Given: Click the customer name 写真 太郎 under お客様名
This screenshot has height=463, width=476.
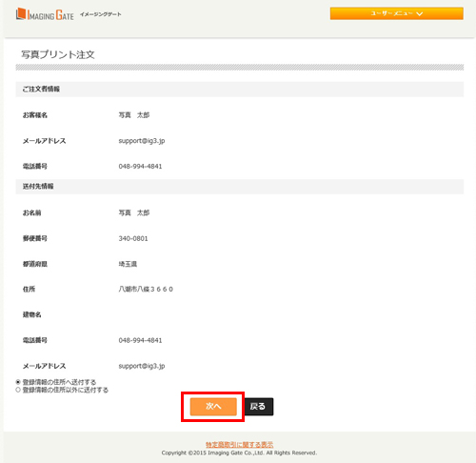Looking at the screenshot, I should click(x=134, y=115).
